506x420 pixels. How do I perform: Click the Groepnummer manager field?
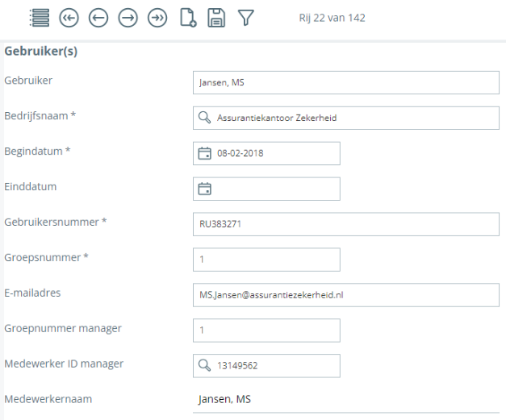pyautogui.click(x=266, y=331)
